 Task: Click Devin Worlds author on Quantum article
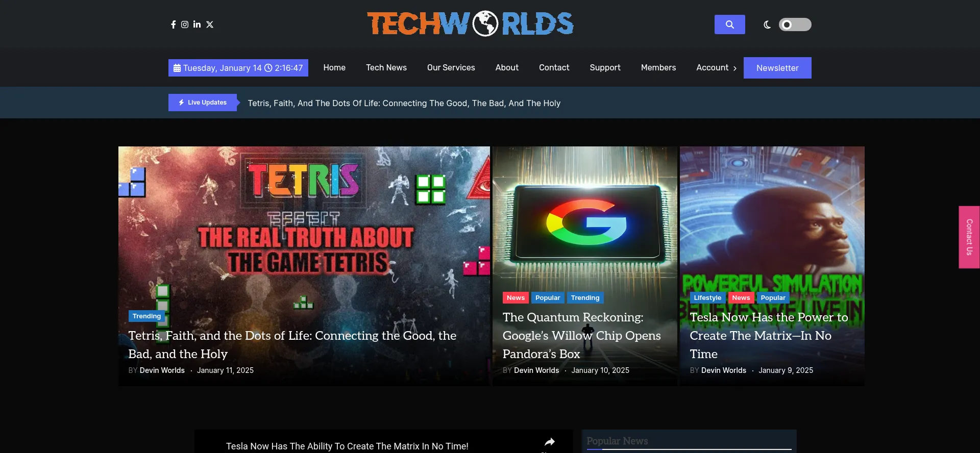tap(536, 370)
